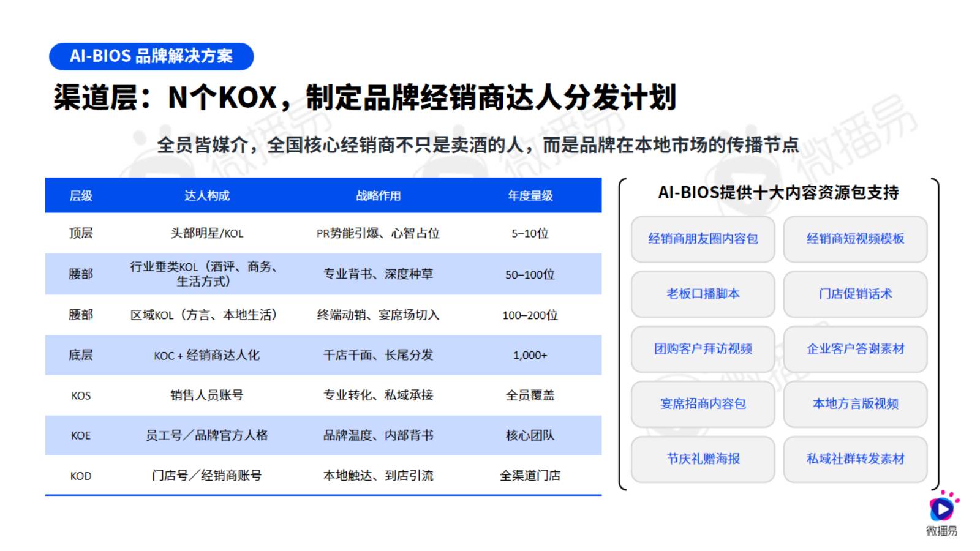Click the 全员覆盖 cell
Screen dimensions: 980x551
pyautogui.click(x=530, y=395)
